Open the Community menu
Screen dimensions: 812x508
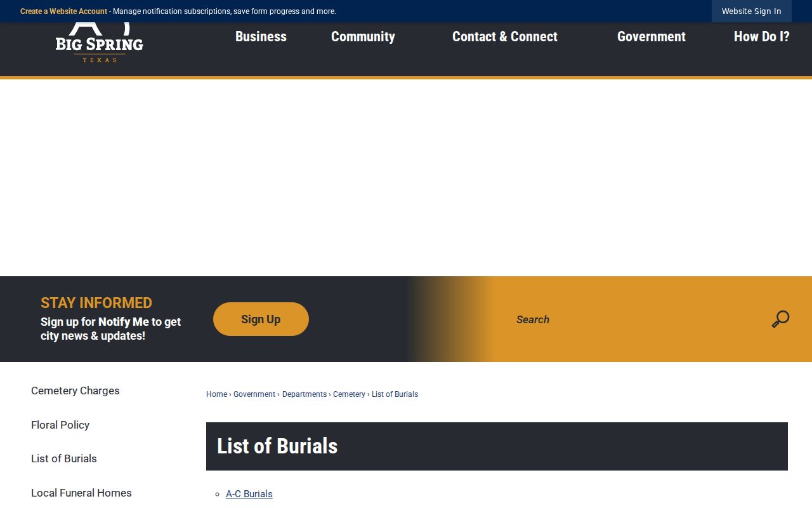(363, 37)
